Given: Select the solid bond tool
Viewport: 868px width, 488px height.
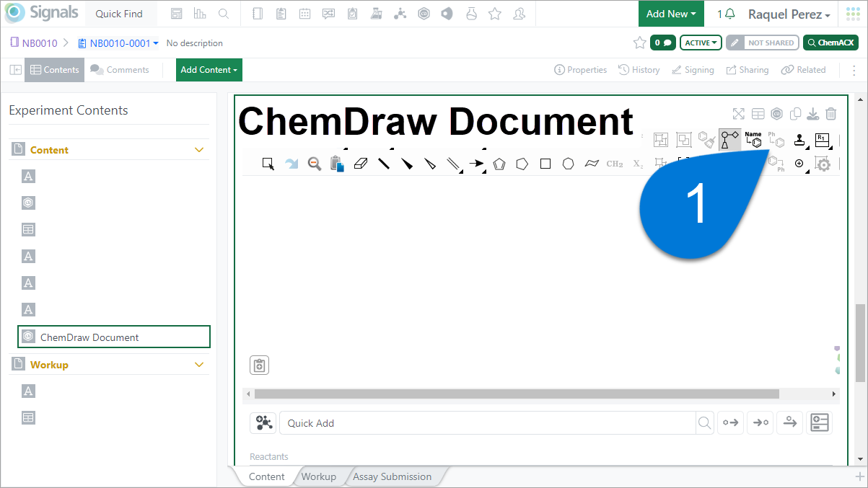Looking at the screenshot, I should coord(384,164).
